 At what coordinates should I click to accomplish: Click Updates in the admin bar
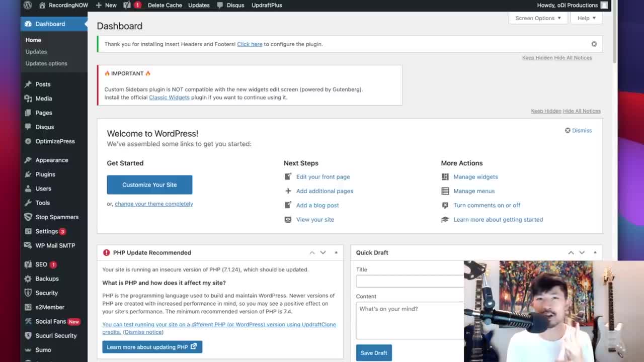tap(199, 5)
